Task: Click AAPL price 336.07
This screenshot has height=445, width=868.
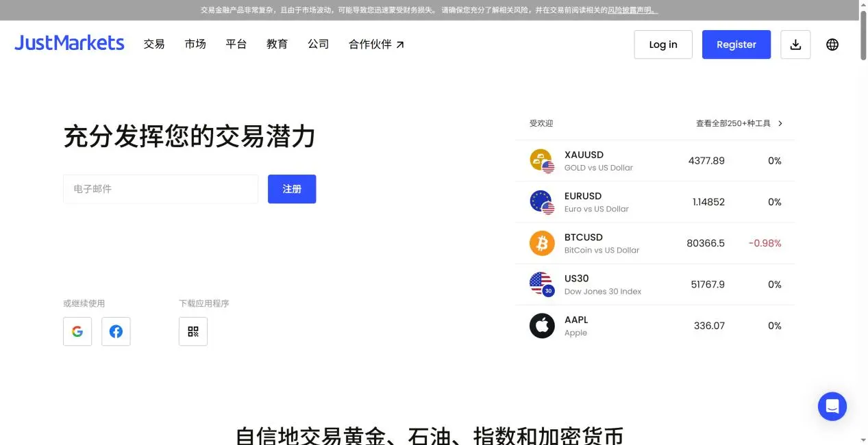Action: [709, 326]
